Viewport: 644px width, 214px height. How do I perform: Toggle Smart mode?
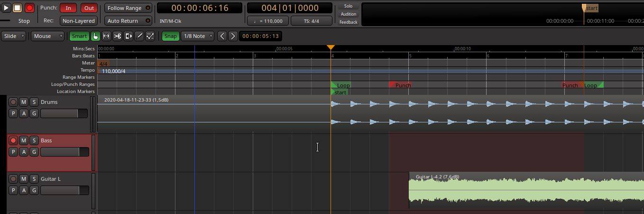pyautogui.click(x=79, y=36)
